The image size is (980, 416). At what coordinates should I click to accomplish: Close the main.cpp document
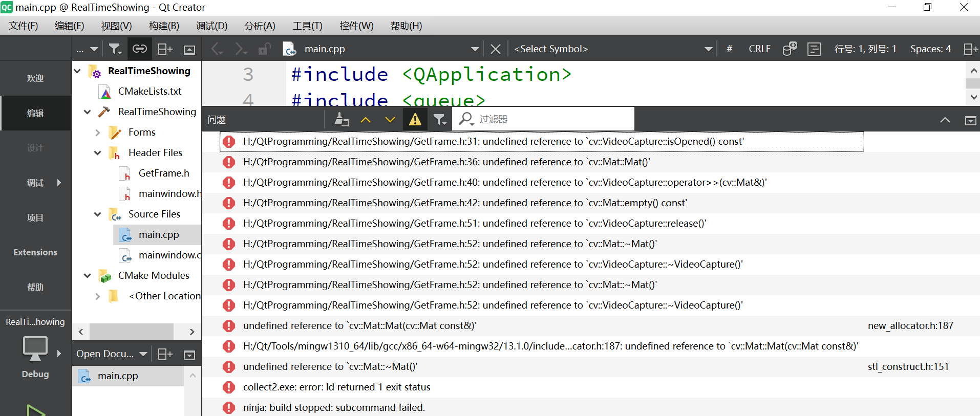(495, 49)
